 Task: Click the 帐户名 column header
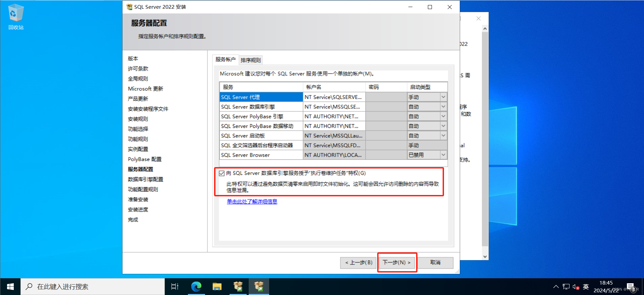tap(334, 87)
